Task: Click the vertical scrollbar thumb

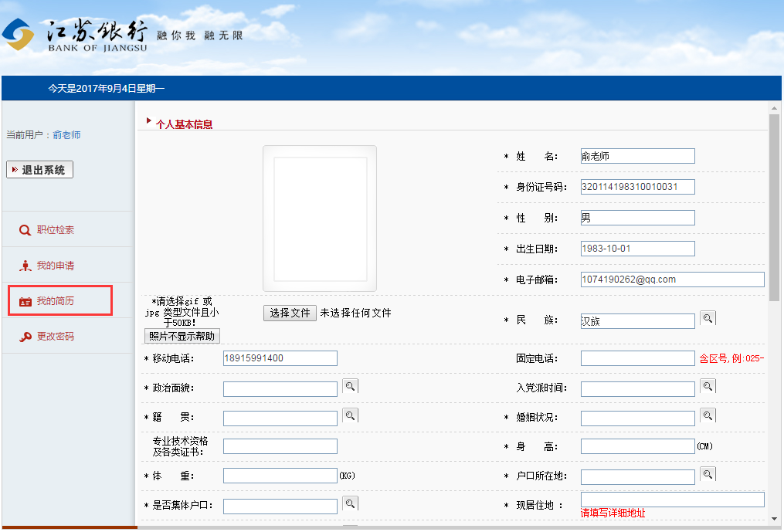Action: (774, 208)
